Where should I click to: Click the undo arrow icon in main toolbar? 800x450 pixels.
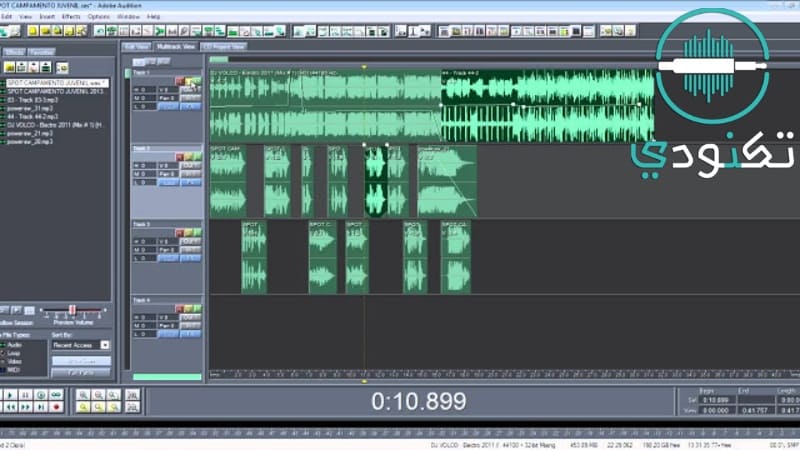(99, 32)
